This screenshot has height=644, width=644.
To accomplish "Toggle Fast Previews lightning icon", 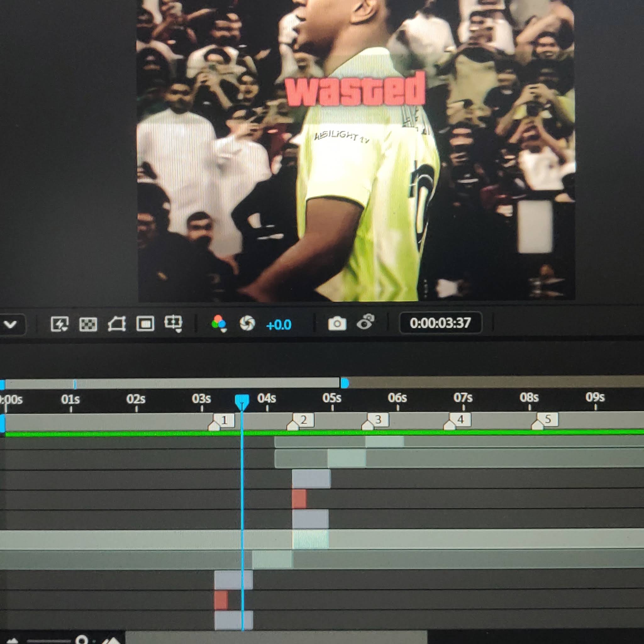I will tap(60, 324).
